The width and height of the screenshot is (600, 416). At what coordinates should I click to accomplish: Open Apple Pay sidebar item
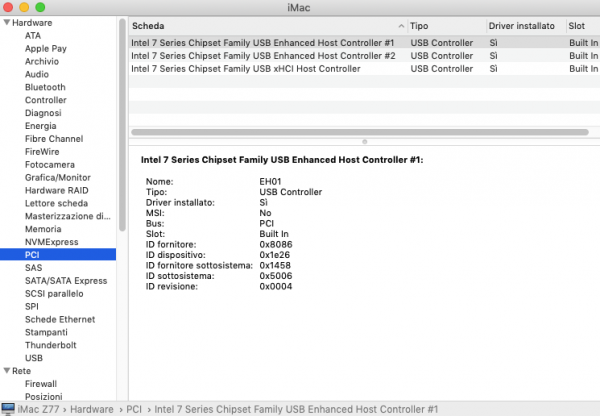[x=46, y=49]
